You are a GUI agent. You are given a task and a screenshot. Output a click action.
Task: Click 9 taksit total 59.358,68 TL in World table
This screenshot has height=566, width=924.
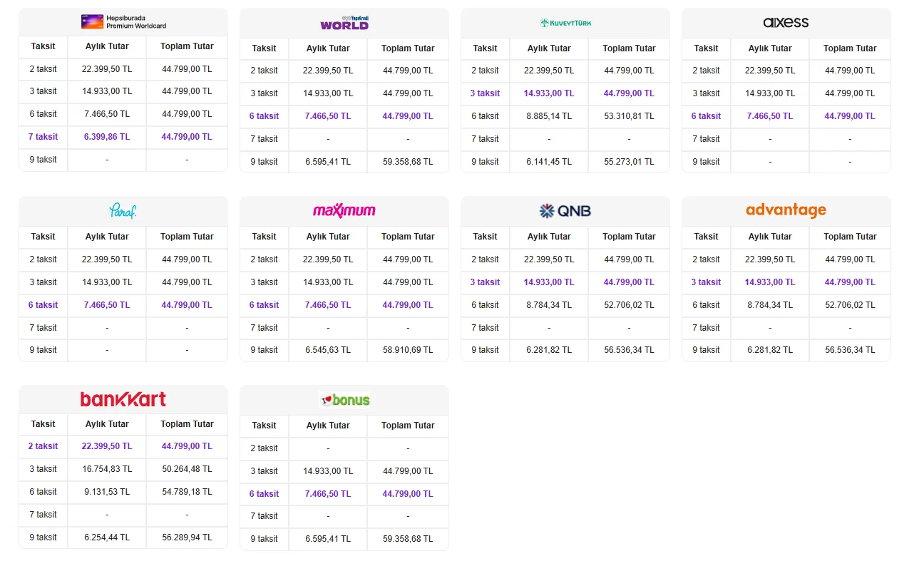click(408, 162)
